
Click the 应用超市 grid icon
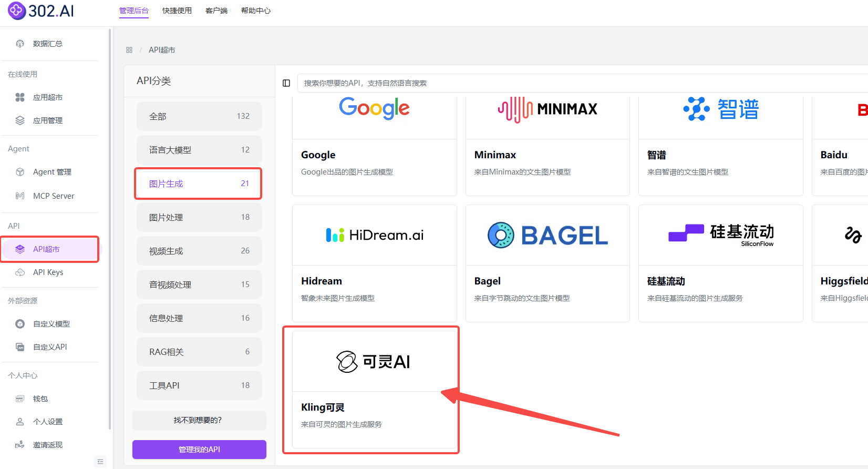pos(20,97)
